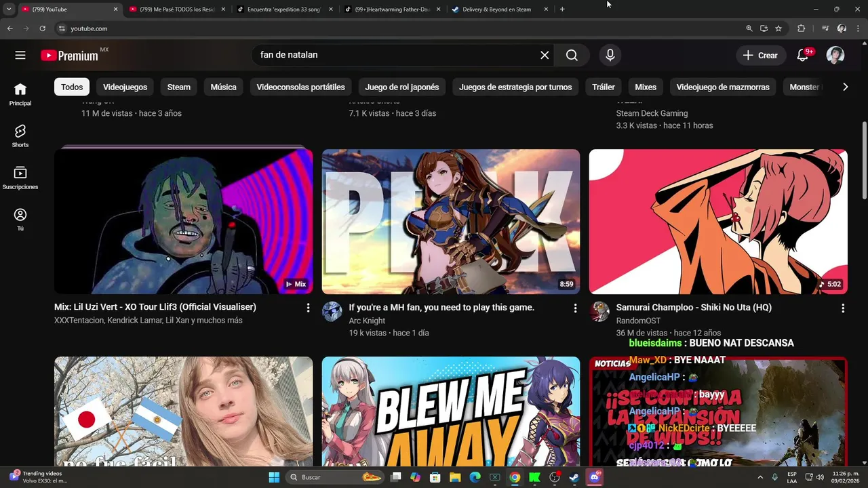868x488 pixels.
Task: Install app icon in address bar
Action: (764, 28)
